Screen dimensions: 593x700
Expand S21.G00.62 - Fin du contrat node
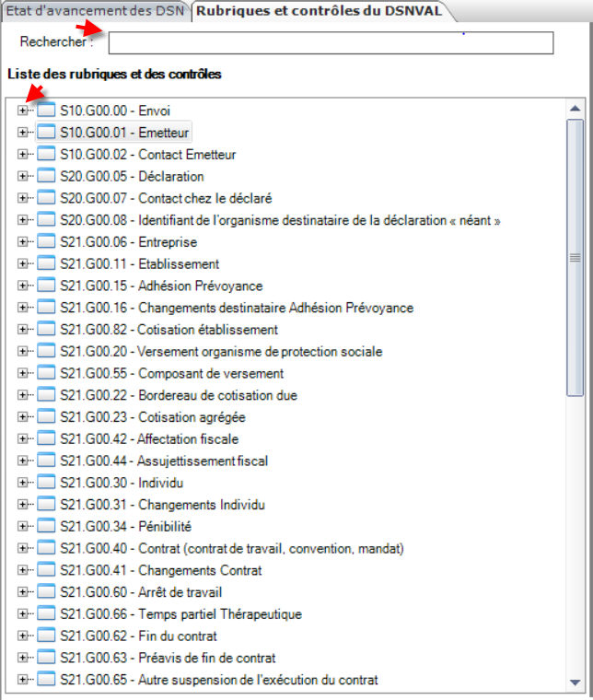22,635
